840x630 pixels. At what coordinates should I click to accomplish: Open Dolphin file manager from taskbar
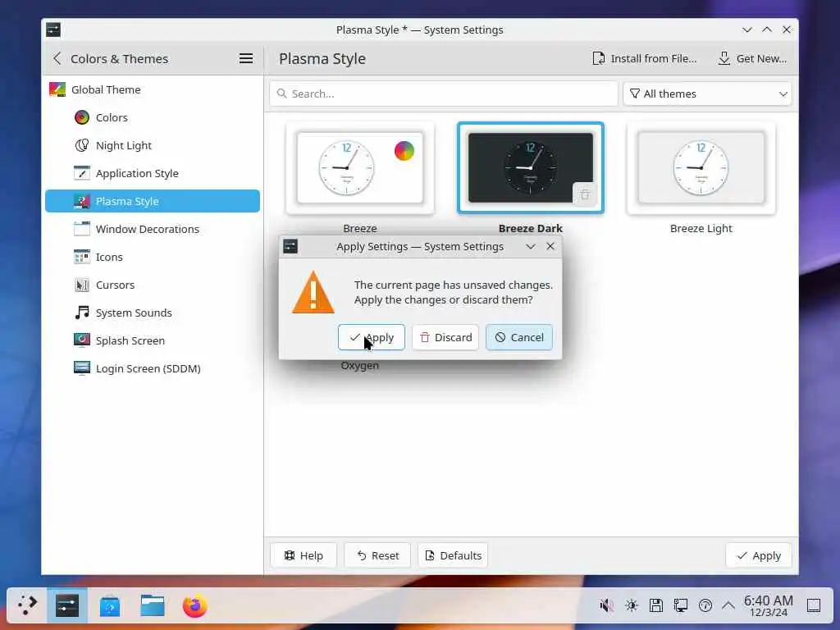coord(153,605)
